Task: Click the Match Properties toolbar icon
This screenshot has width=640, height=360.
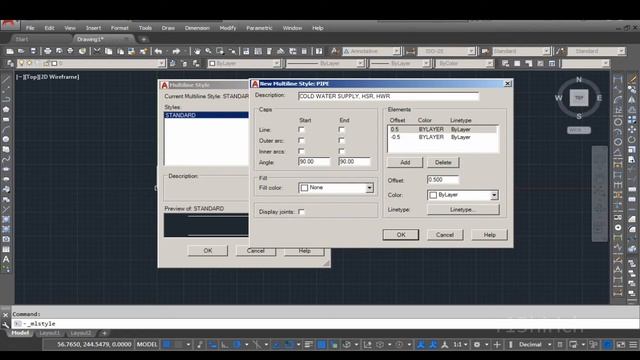Action: (x=143, y=51)
